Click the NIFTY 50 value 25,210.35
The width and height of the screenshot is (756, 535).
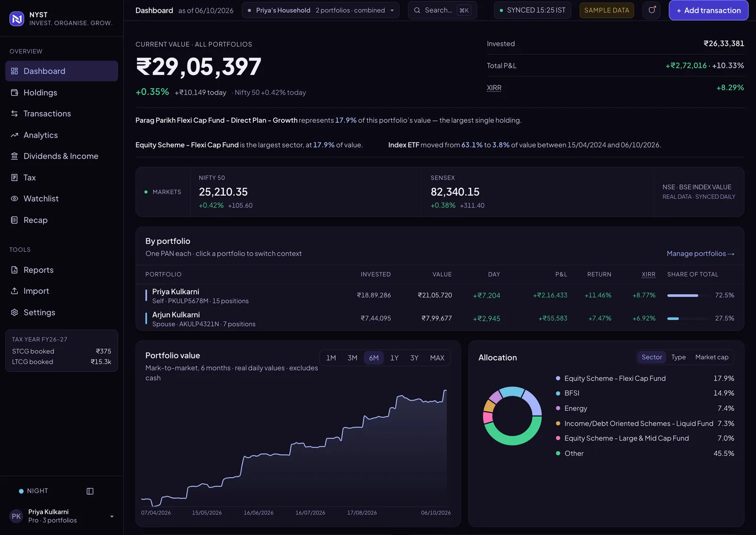(223, 192)
